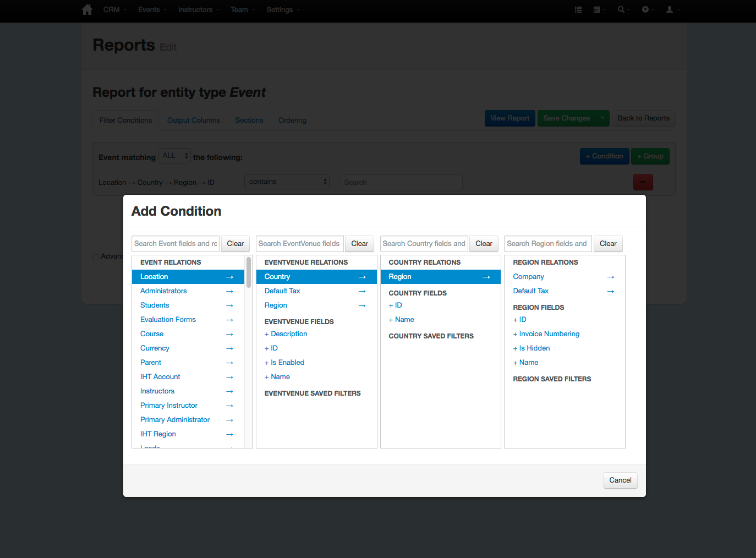Screen dimensions: 756x558
Task: Open the CRM menu
Action: pyautogui.click(x=115, y=10)
